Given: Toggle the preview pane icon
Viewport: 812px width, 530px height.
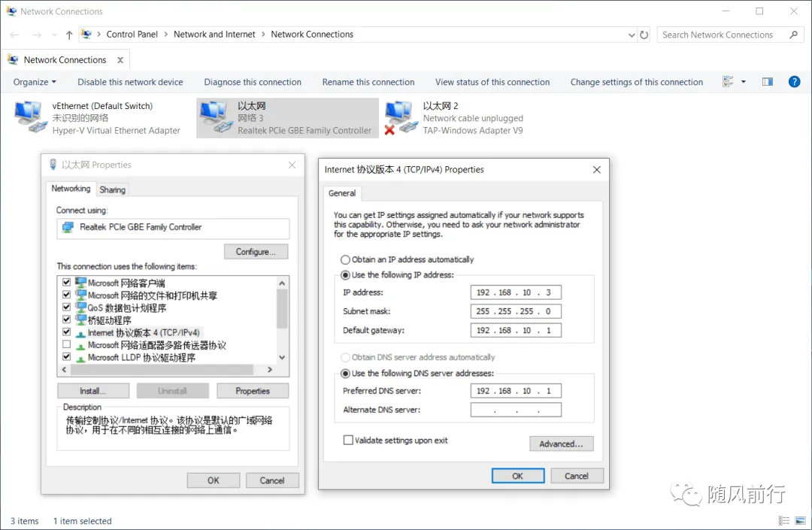Looking at the screenshot, I should pyautogui.click(x=767, y=82).
